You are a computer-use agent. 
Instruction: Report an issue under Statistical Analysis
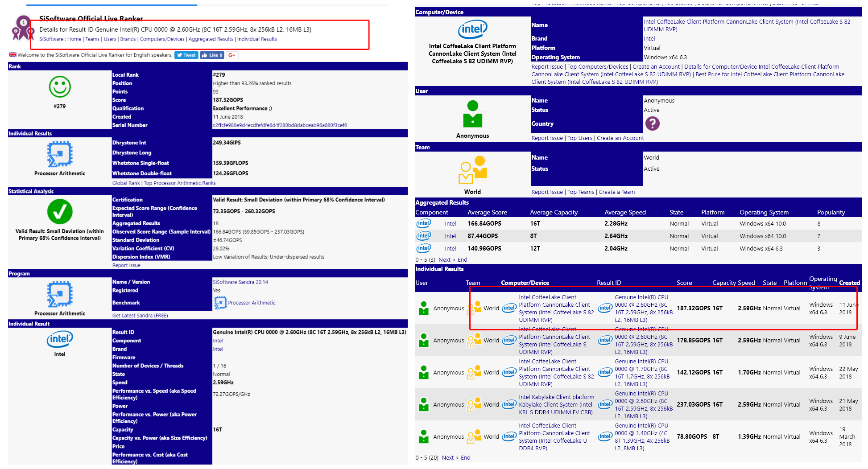click(x=126, y=265)
